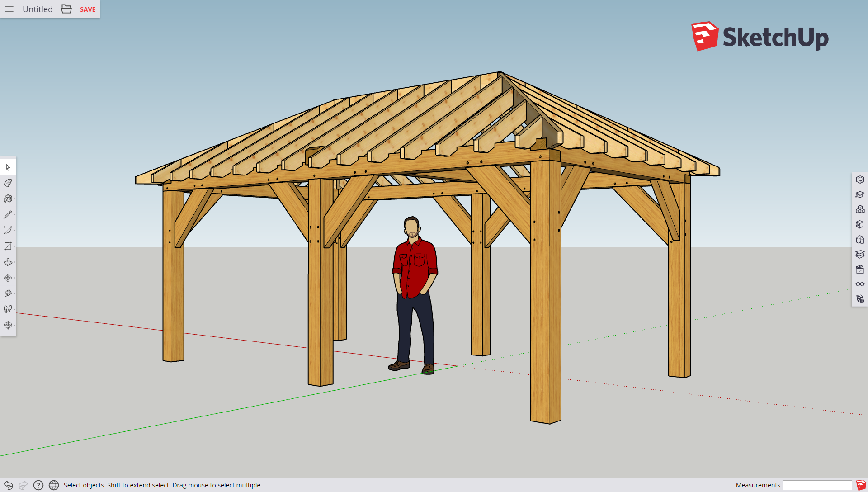The image size is (868, 492).
Task: Open the Instructor panel
Action: click(860, 194)
